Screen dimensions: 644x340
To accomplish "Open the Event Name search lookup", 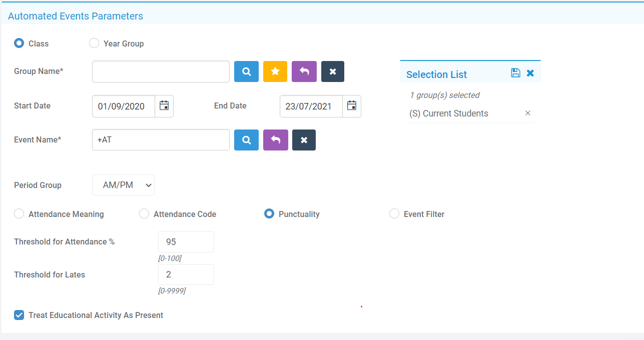I will tap(246, 140).
